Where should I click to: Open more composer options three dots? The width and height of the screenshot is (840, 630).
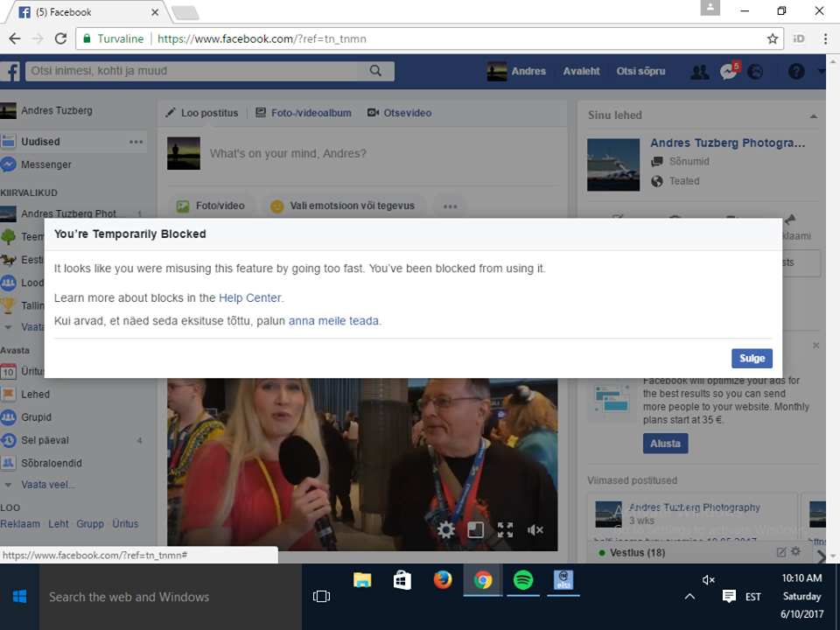[450, 206]
